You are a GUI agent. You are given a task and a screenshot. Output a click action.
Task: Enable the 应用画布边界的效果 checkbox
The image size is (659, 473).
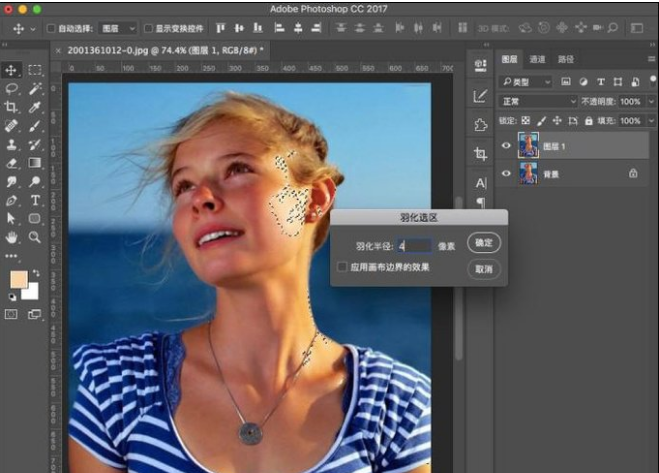point(342,267)
